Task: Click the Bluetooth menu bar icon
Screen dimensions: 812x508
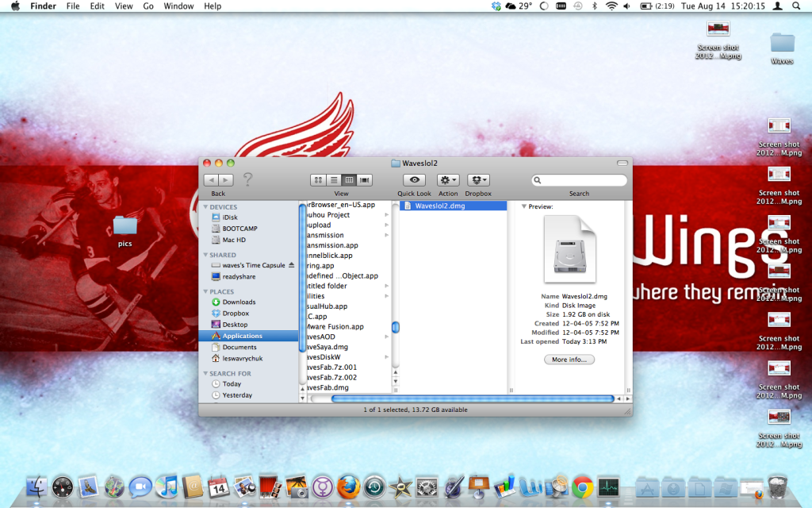Action: pos(595,6)
